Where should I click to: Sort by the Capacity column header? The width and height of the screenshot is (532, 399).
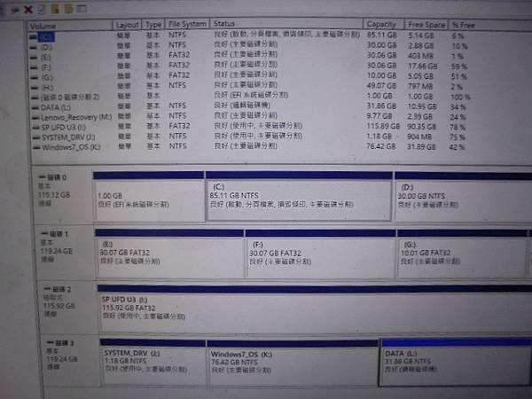click(x=384, y=25)
